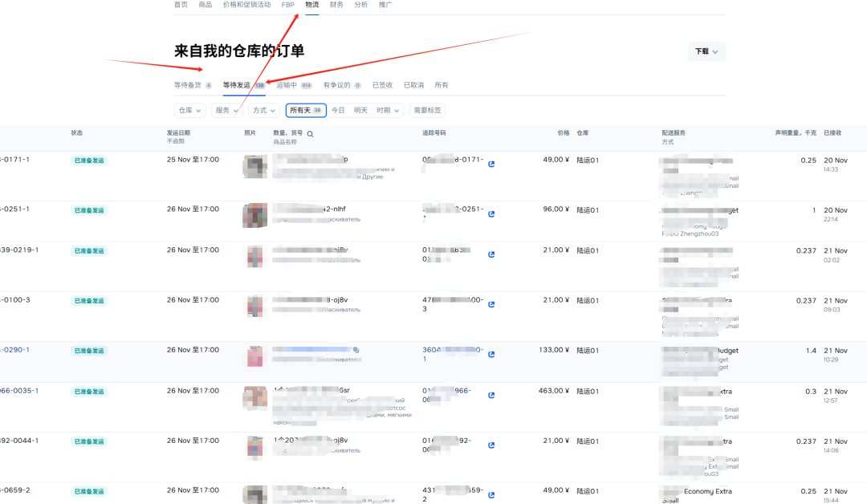
Task: Expand the 方式 filter dropdown
Action: coord(264,111)
